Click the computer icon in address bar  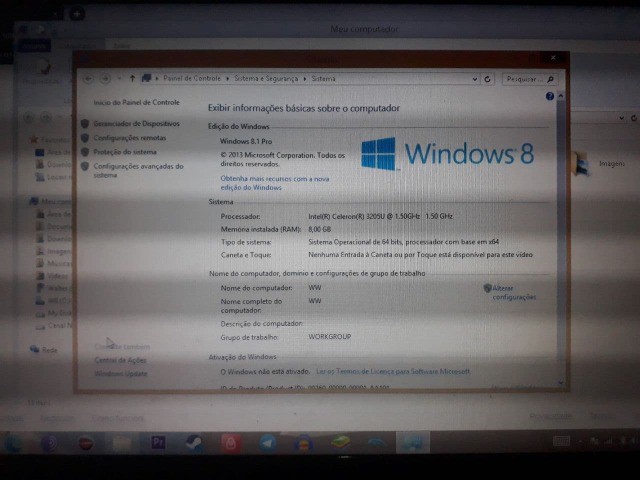point(146,78)
